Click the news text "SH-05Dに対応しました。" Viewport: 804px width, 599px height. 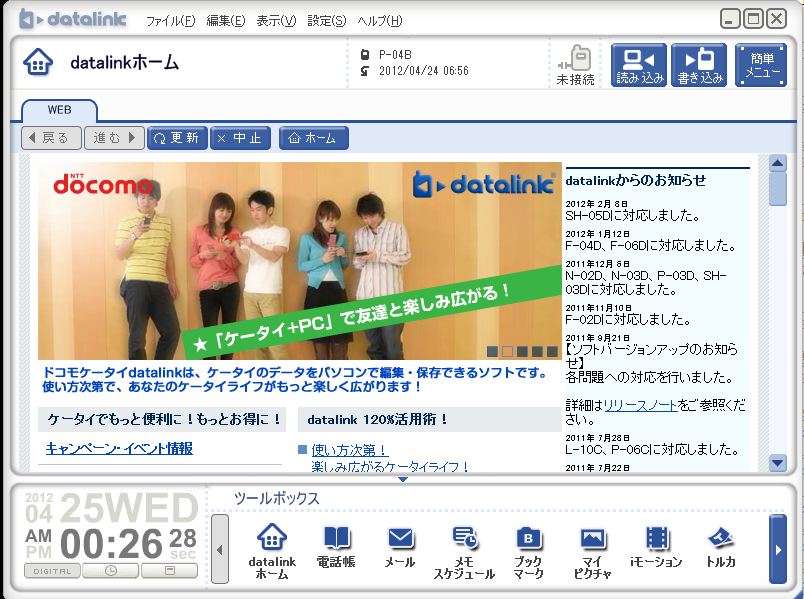[633, 216]
